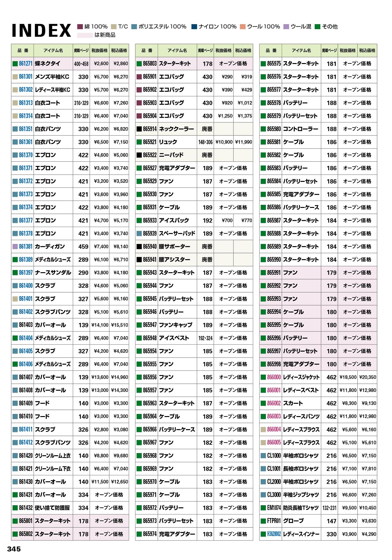Click the beige marker beside 866004 レディースブラウス
The image size is (392, 560).
[263, 430]
